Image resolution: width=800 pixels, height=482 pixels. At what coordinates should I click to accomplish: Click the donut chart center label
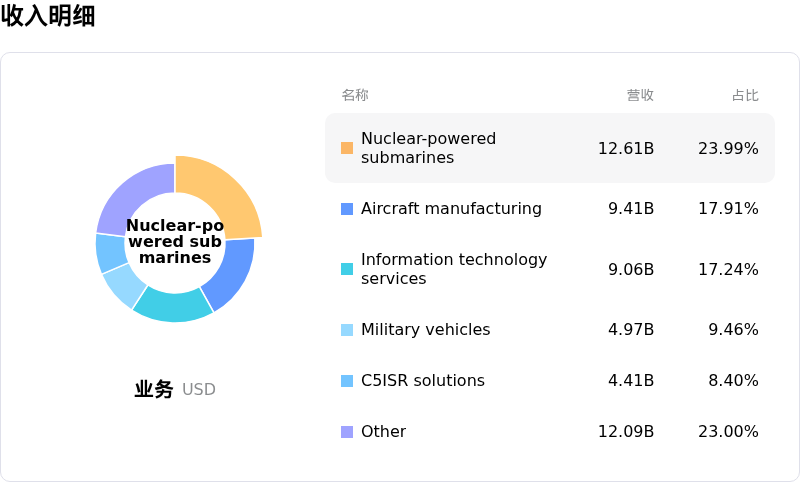click(175, 241)
